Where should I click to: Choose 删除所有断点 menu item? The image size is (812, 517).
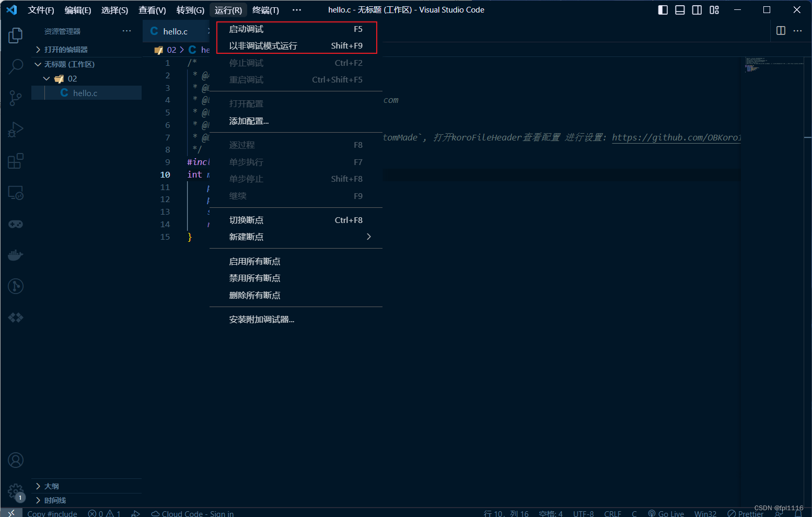296,295
